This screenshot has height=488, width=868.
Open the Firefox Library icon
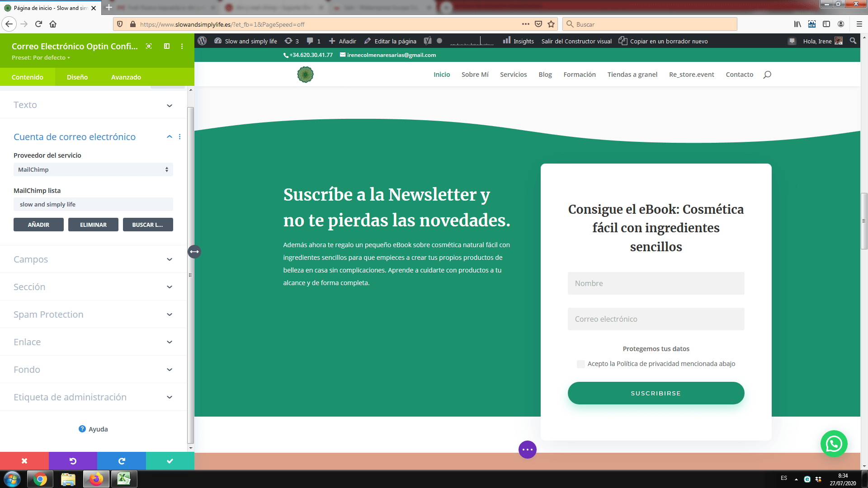[797, 24]
